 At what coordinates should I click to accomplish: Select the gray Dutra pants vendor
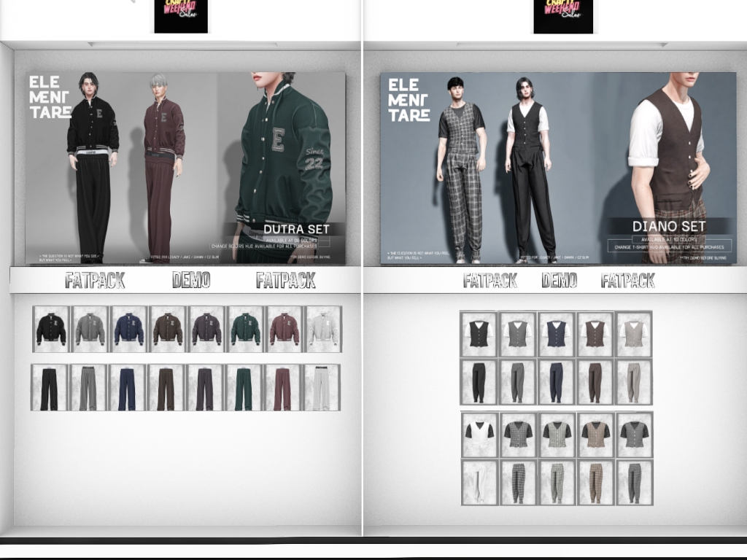coord(88,388)
